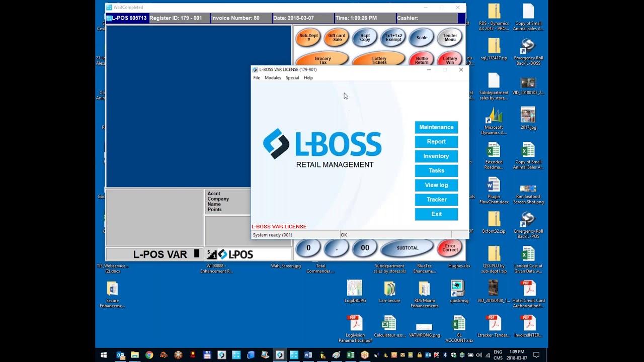644x362 pixels.
Task: Click the SUBTOTAL key on L-POS
Action: click(x=407, y=248)
